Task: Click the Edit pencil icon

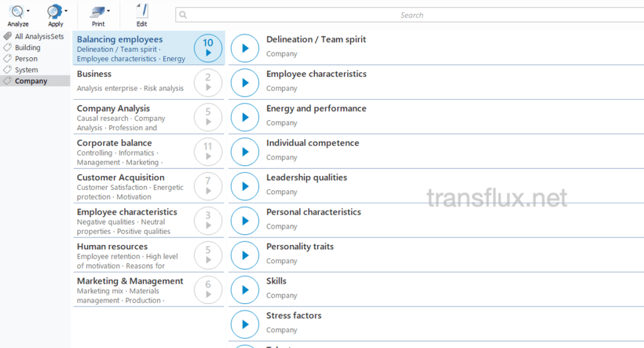Action: [142, 11]
